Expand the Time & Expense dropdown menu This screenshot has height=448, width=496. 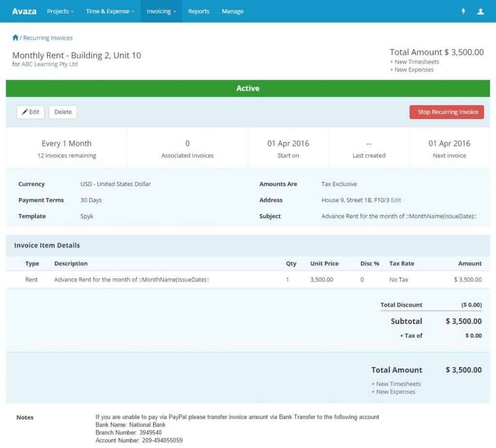[x=109, y=11]
